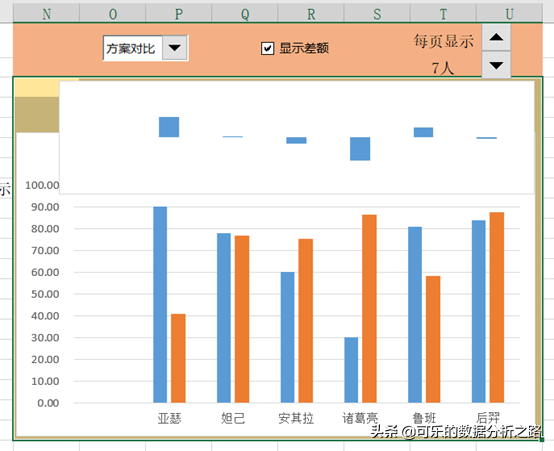Select column O header
This screenshot has width=554, height=451.
(113, 14)
